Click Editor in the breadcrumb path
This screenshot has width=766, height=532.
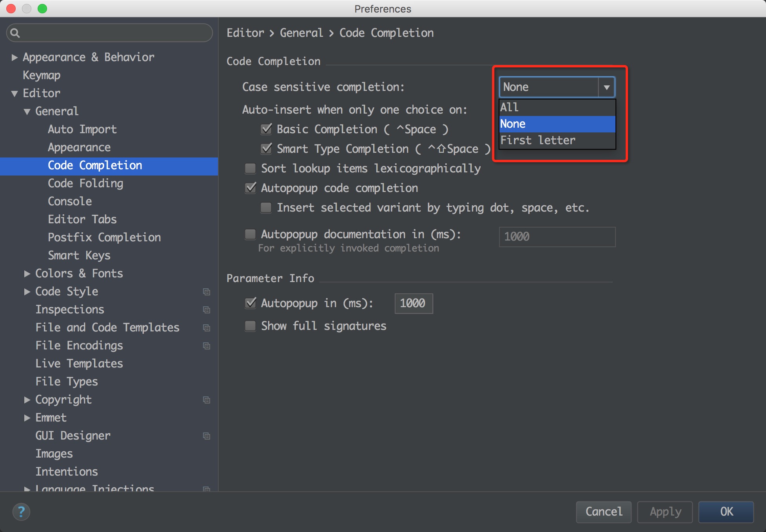[x=245, y=33]
